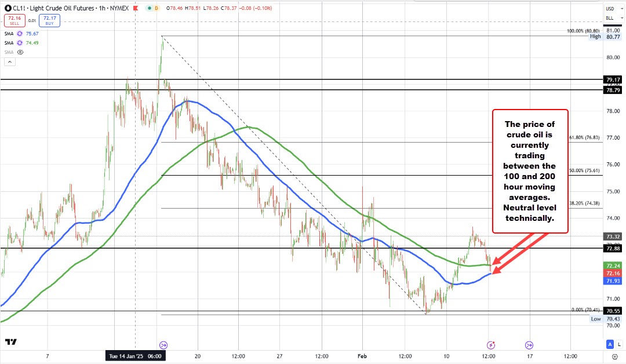Click the L78.26 low value
The width and height of the screenshot is (626, 364).
tap(210, 8)
